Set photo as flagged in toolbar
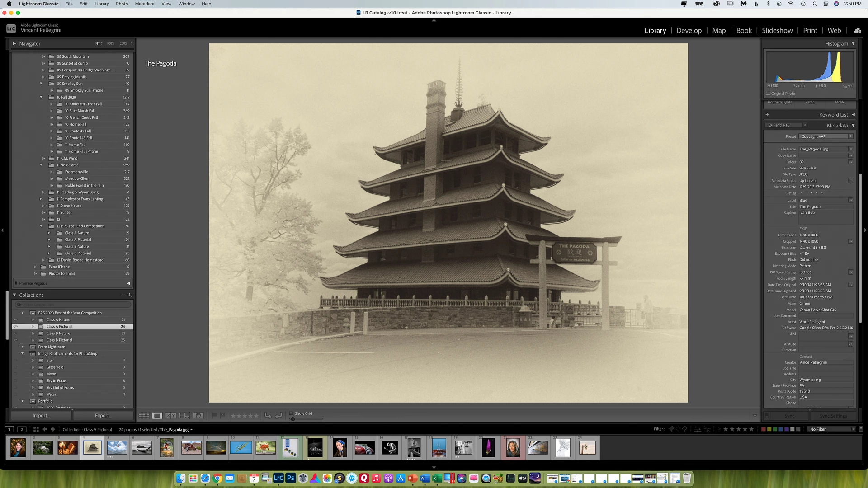Viewport: 868px width, 488px height. [215, 415]
